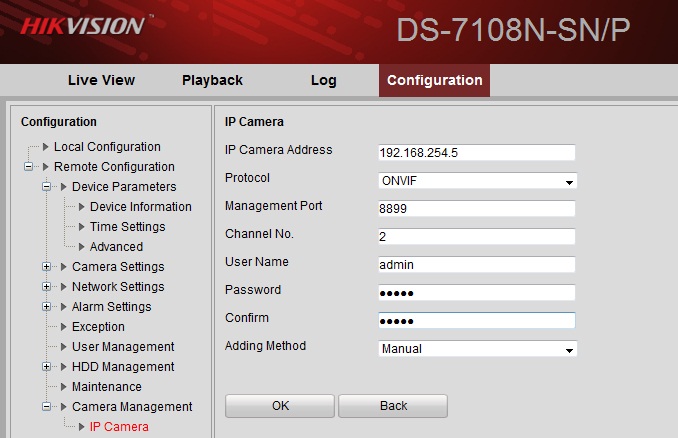Select the Configuration tab
The height and width of the screenshot is (438, 678).
pyautogui.click(x=435, y=80)
